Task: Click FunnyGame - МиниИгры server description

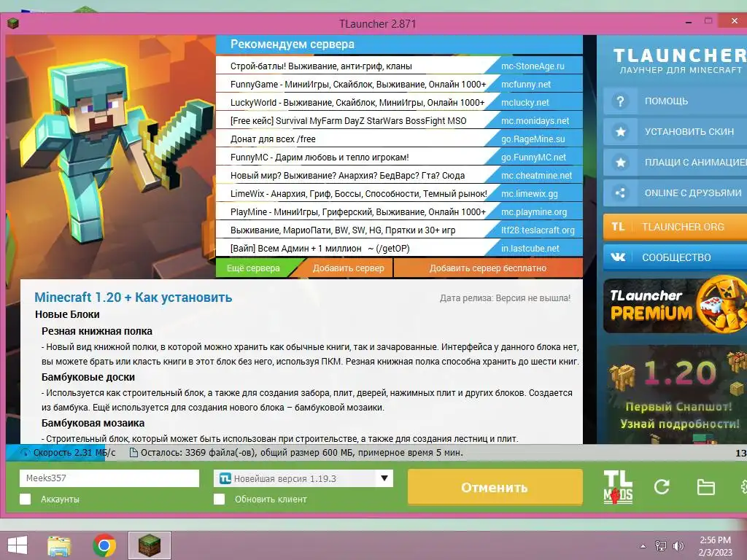Action: [x=358, y=85]
